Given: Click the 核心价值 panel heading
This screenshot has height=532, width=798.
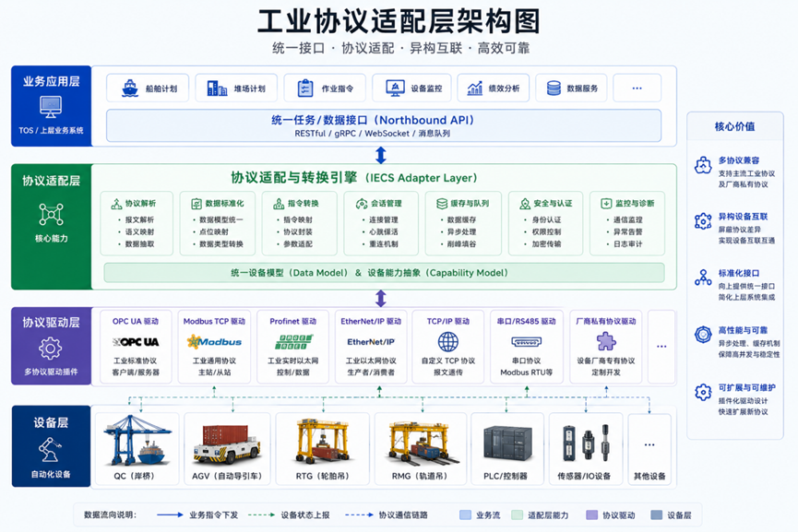Looking at the screenshot, I should point(735,126).
